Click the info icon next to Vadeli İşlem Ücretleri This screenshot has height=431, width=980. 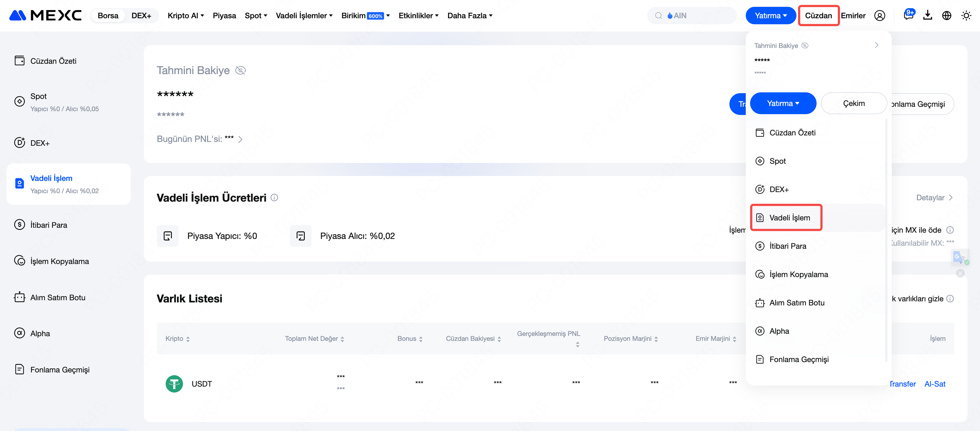pos(274,198)
